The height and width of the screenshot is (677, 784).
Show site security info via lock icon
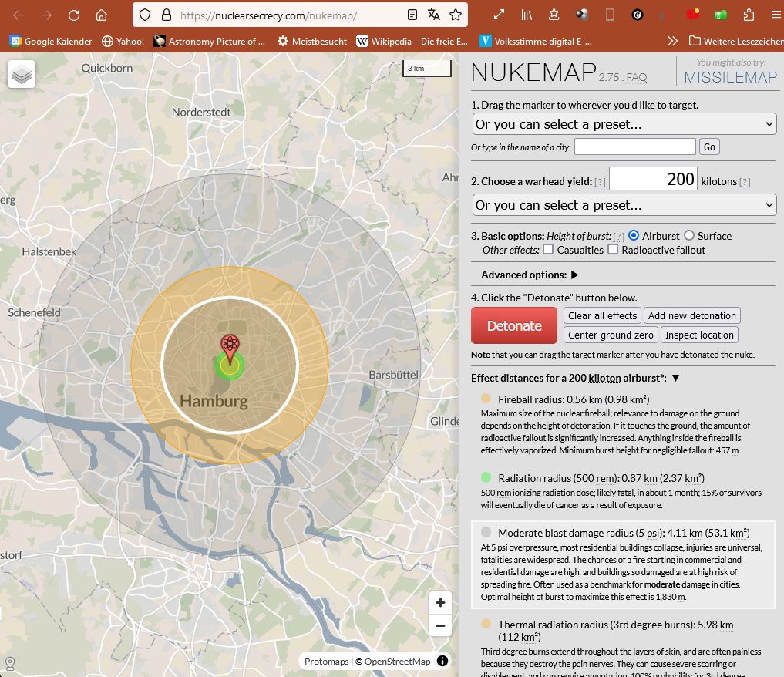167,15
